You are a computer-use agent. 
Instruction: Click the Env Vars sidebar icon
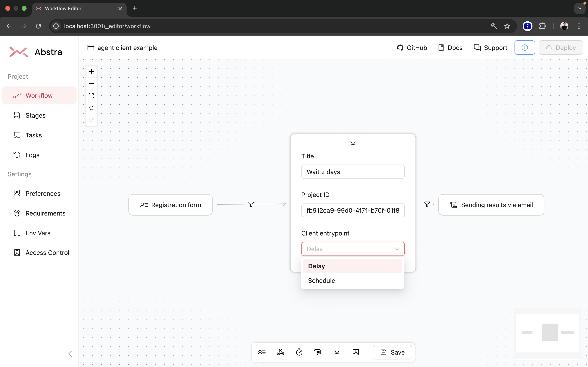coord(17,233)
